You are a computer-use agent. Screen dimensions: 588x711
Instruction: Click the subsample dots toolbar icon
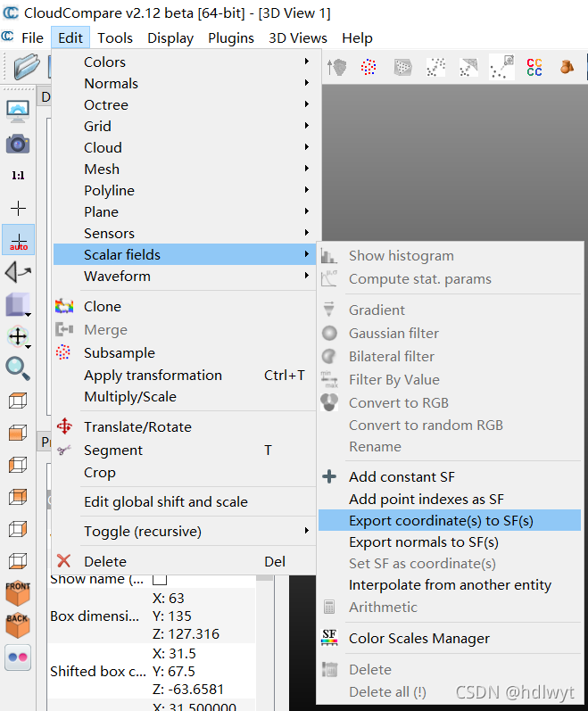point(369,67)
